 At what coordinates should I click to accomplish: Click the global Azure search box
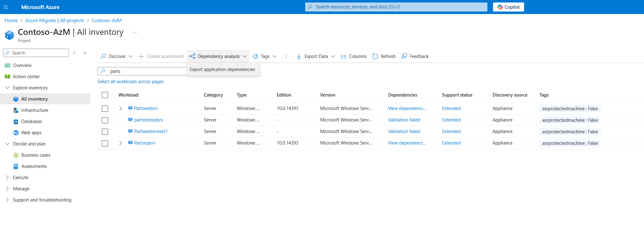pyautogui.click(x=396, y=7)
